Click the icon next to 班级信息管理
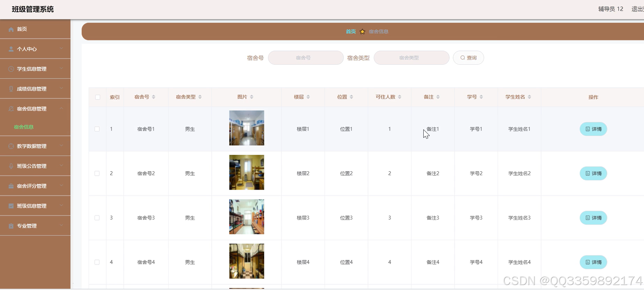This screenshot has height=292, width=644. 11,206
